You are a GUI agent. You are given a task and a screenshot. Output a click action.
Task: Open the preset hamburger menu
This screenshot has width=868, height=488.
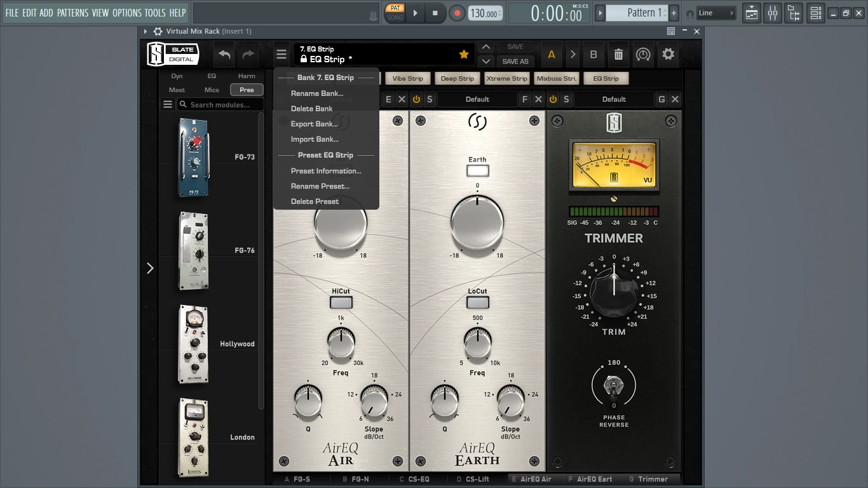tap(281, 55)
